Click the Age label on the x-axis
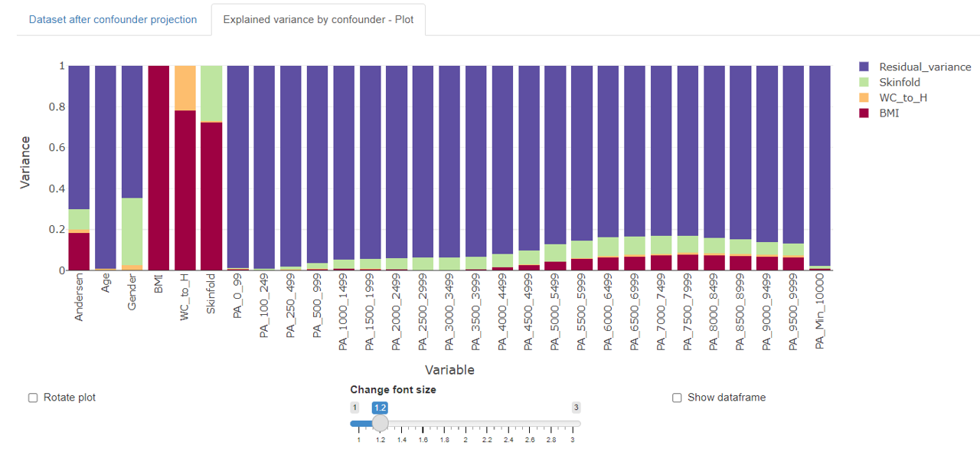Screen dimensions: 980x452 (104, 283)
